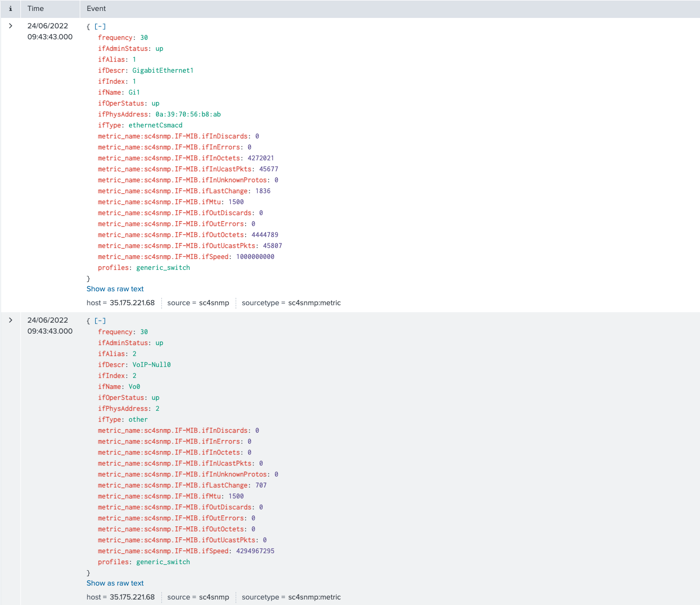Click the ifPhysAddress value 0a:39:70:56:b8:ab
700x605 pixels.
188,114
